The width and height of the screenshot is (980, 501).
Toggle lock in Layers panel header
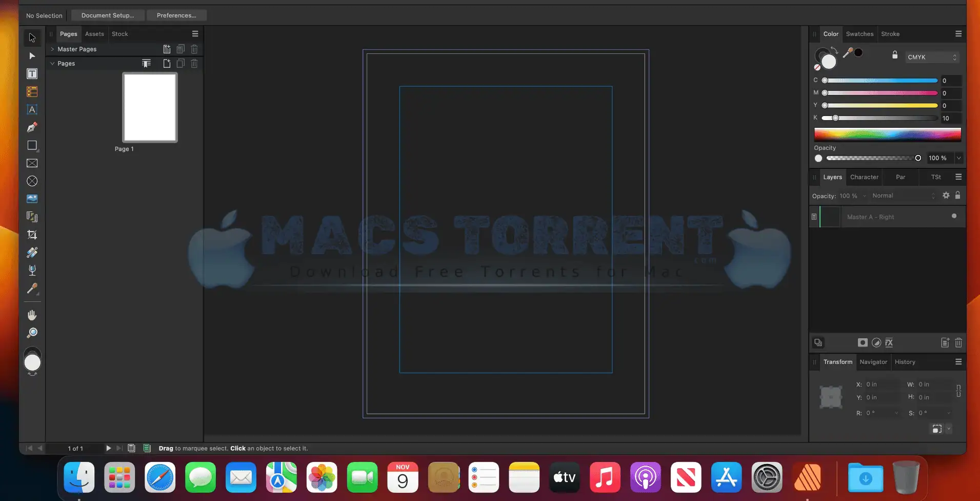click(x=957, y=195)
